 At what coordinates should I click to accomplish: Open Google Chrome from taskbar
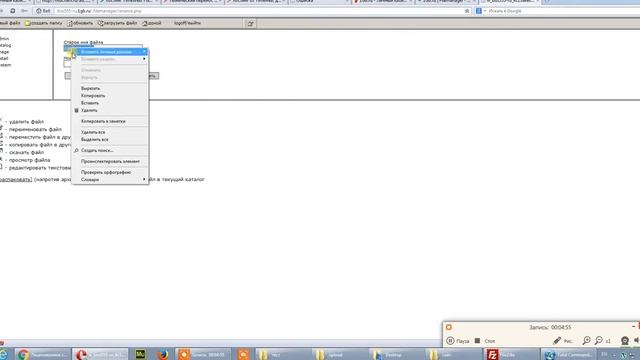click(42, 354)
